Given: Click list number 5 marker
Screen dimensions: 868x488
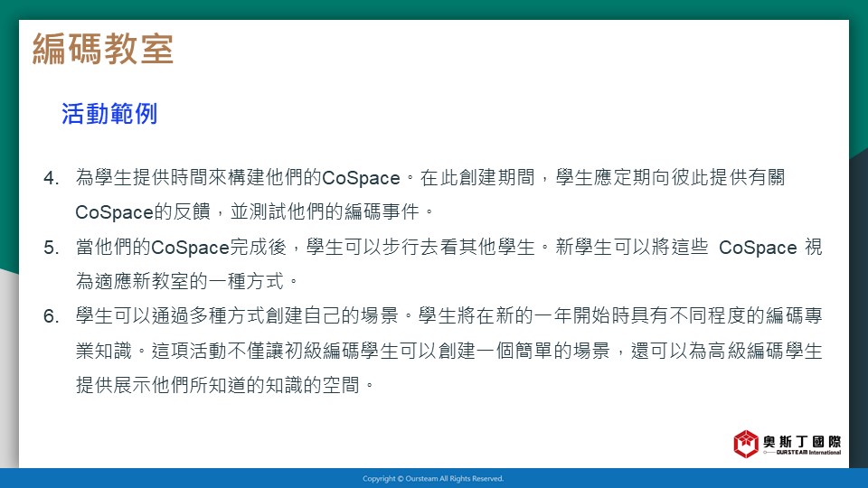Looking at the screenshot, I should tap(51, 248).
